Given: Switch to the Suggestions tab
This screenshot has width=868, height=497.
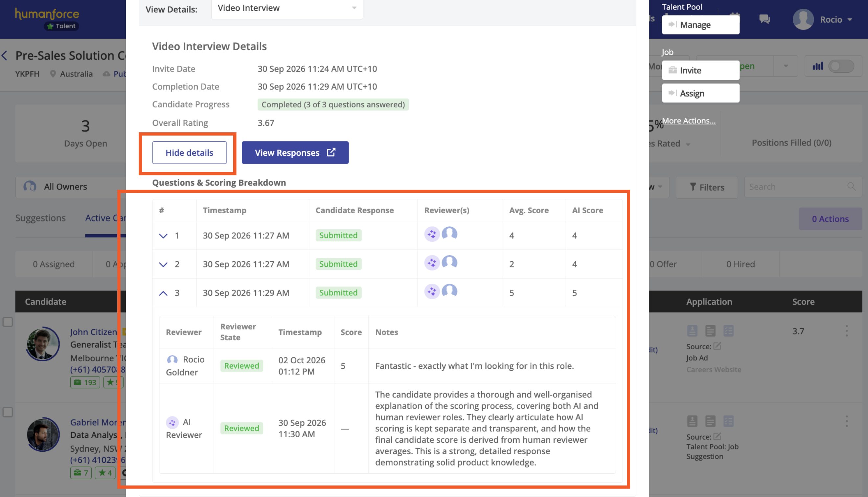Looking at the screenshot, I should pos(40,218).
